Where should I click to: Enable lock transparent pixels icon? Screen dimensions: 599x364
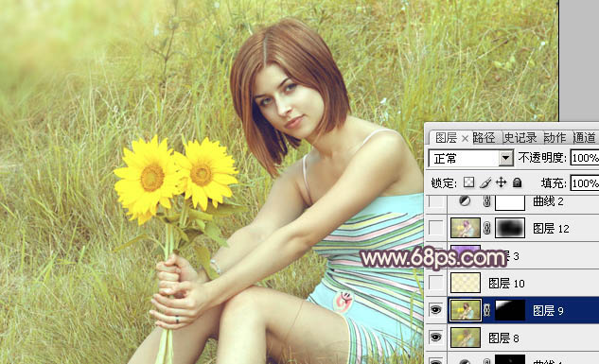[x=468, y=182]
